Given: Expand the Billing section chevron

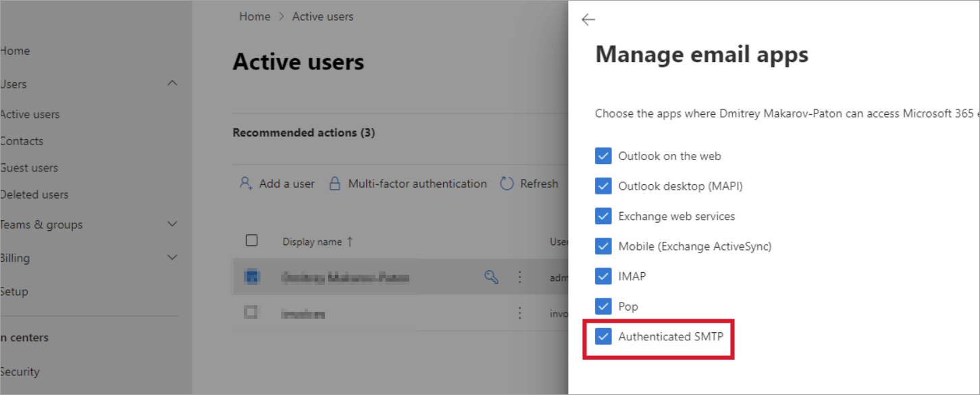Looking at the screenshot, I should (172, 257).
